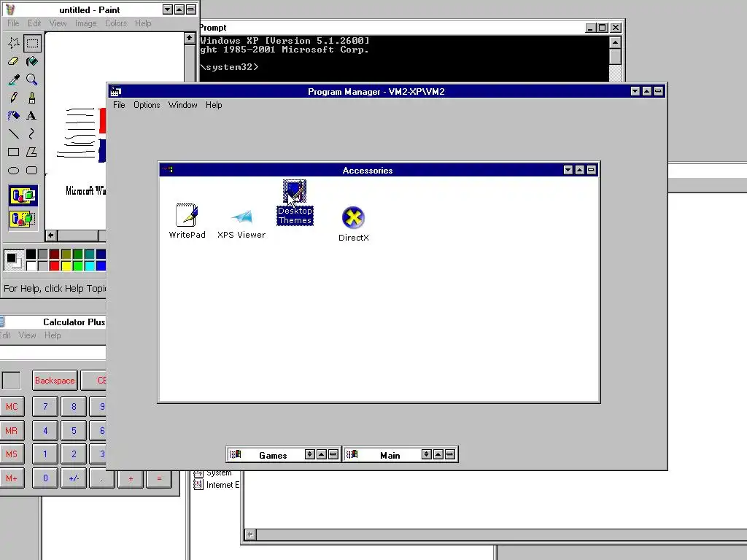Viewport: 747px width, 560px height.
Task: Select the Internet tree item in background window
Action: click(217, 485)
